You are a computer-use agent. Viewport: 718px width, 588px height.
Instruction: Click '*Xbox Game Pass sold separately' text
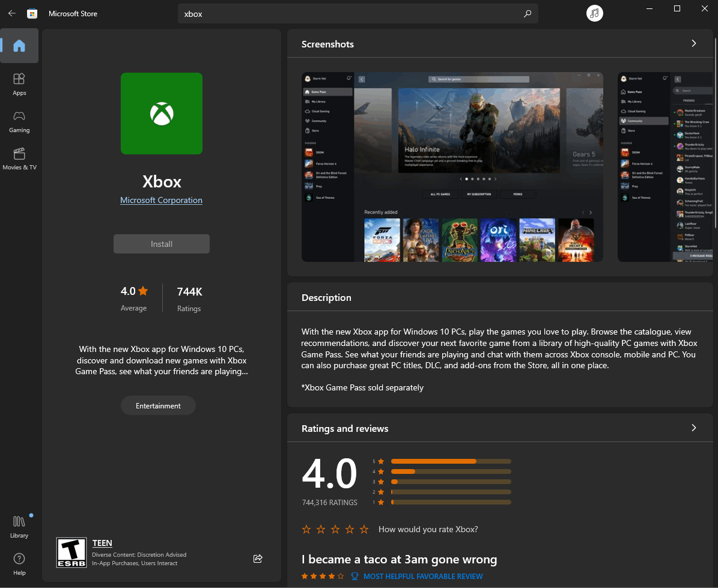pyautogui.click(x=362, y=387)
